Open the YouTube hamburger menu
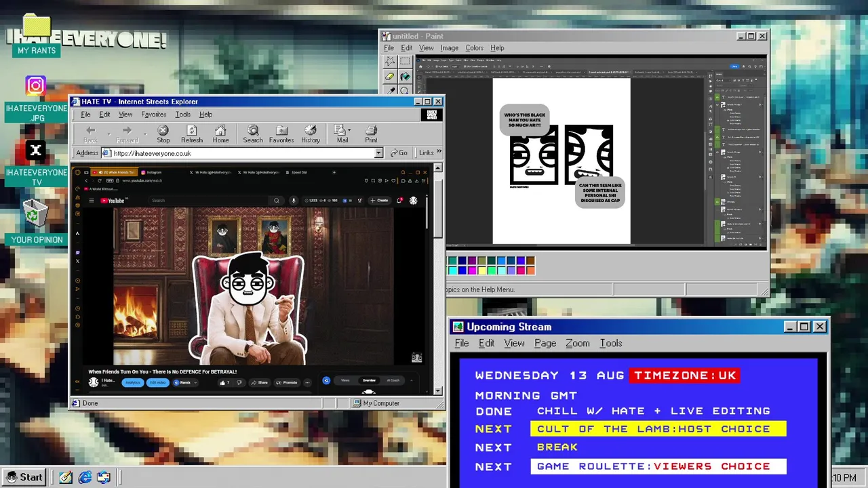868x488 pixels. (x=92, y=201)
